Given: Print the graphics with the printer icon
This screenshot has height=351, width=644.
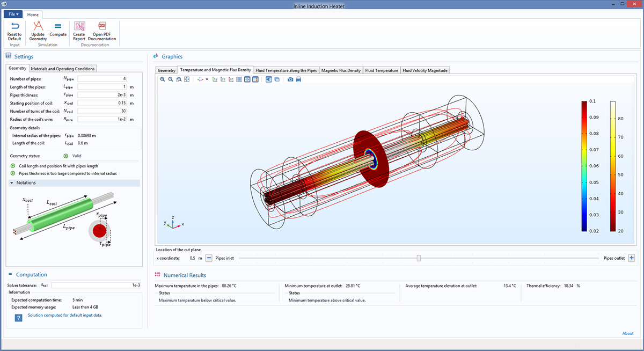Looking at the screenshot, I should 299,79.
